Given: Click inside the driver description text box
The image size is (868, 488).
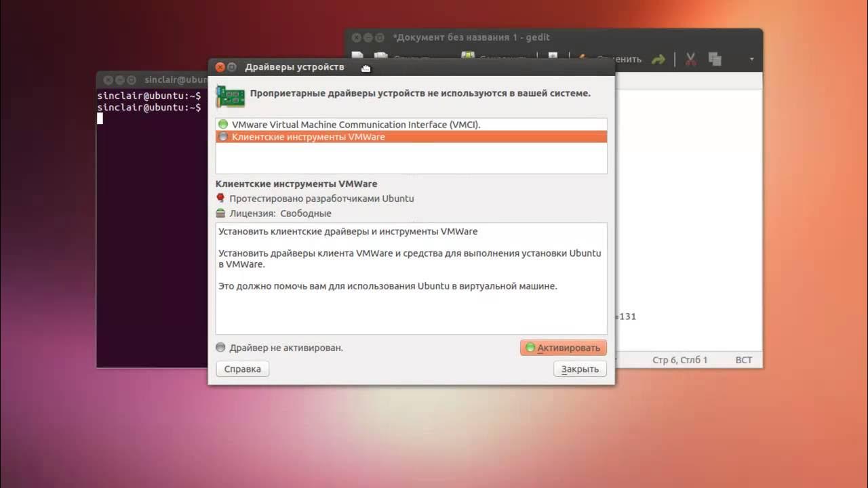Looking at the screenshot, I should coord(411,279).
